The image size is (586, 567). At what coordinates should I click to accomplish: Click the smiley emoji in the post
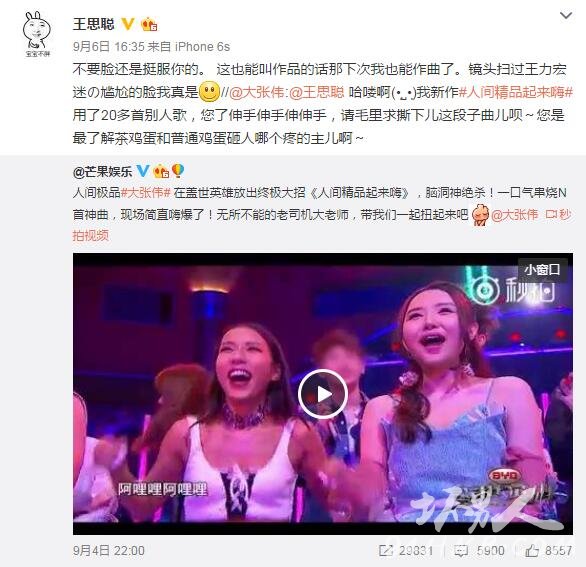click(210, 92)
